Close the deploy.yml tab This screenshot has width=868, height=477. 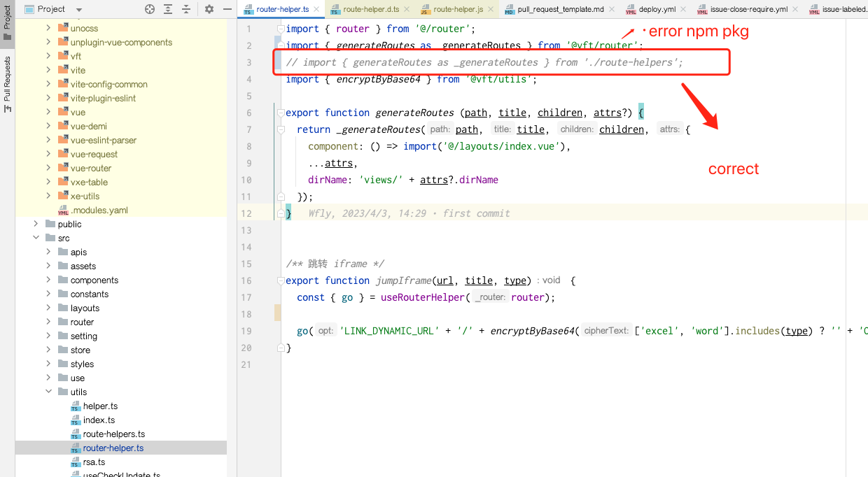point(682,9)
